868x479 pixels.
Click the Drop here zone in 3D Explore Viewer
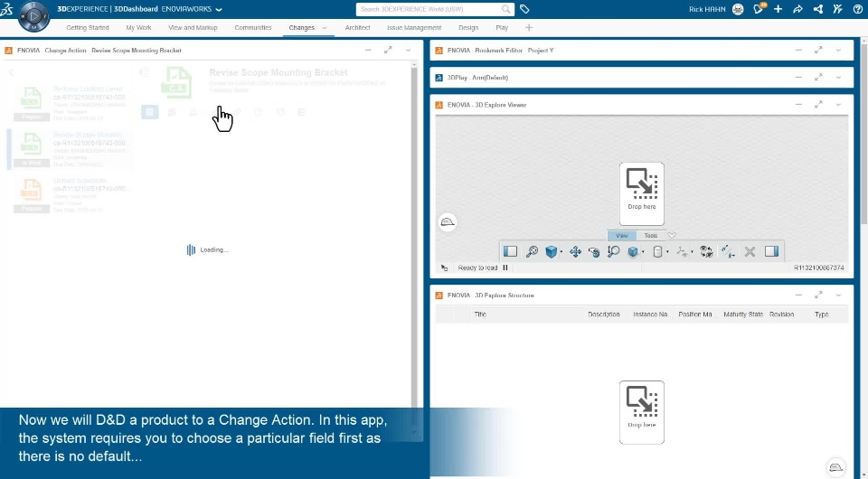pyautogui.click(x=642, y=193)
